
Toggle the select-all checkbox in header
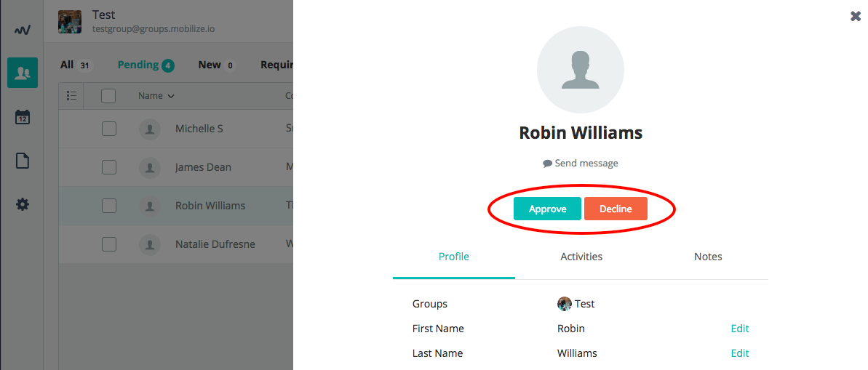tap(108, 96)
